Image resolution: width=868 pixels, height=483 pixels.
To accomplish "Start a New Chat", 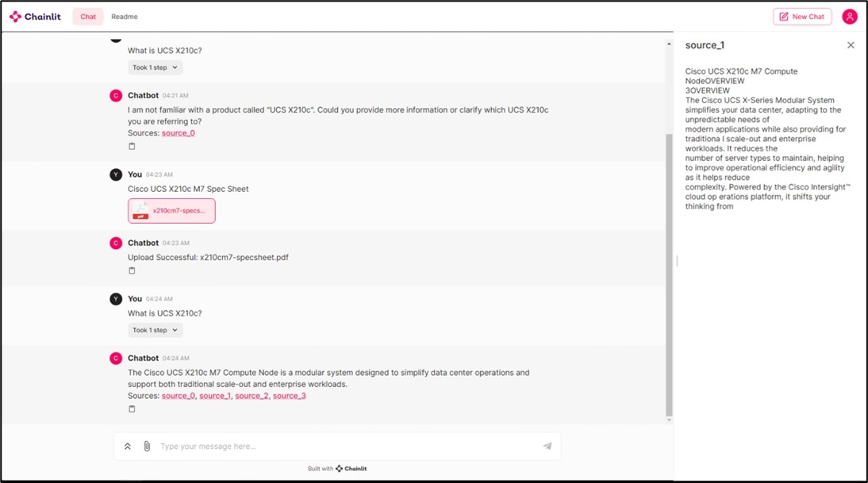I will [802, 17].
